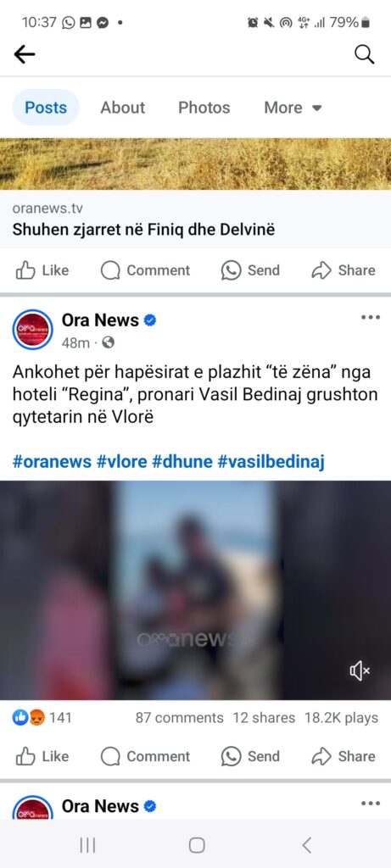Open three-dot menu on Ora News post
Screen dimensions: 391x868
point(370,317)
